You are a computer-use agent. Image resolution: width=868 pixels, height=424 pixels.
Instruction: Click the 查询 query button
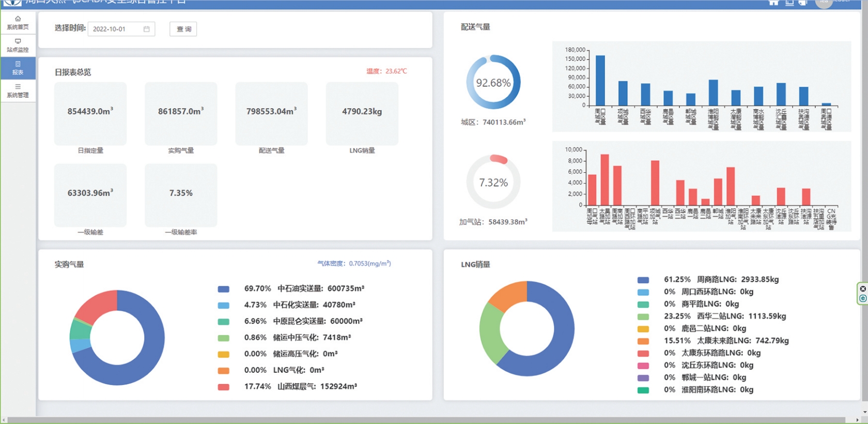pos(183,29)
